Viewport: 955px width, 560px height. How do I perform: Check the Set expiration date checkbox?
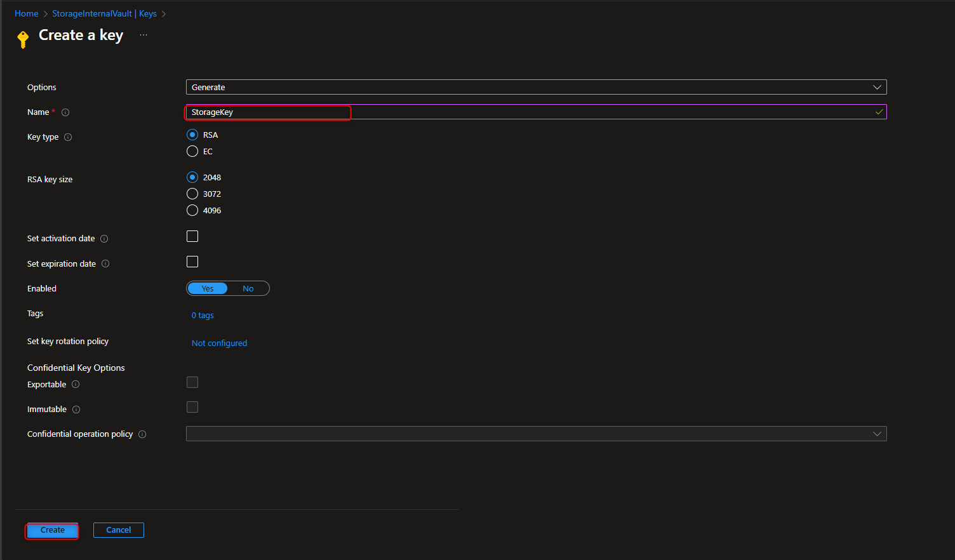[192, 261]
